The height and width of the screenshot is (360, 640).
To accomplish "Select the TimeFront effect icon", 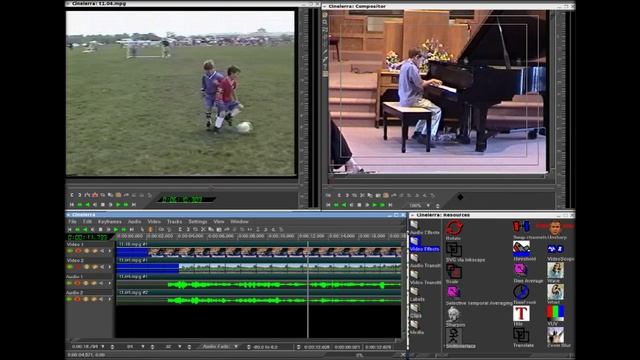I will click(521, 292).
